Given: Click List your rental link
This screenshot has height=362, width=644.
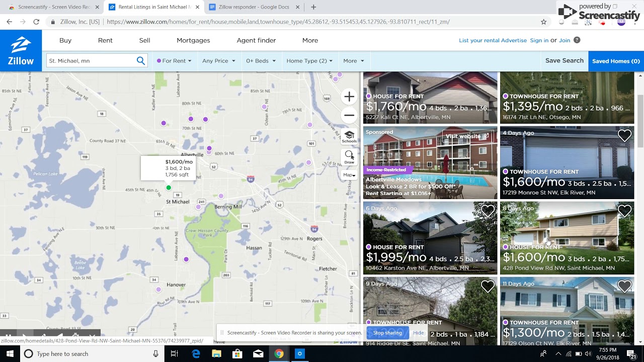Looking at the screenshot, I should click(478, 40).
